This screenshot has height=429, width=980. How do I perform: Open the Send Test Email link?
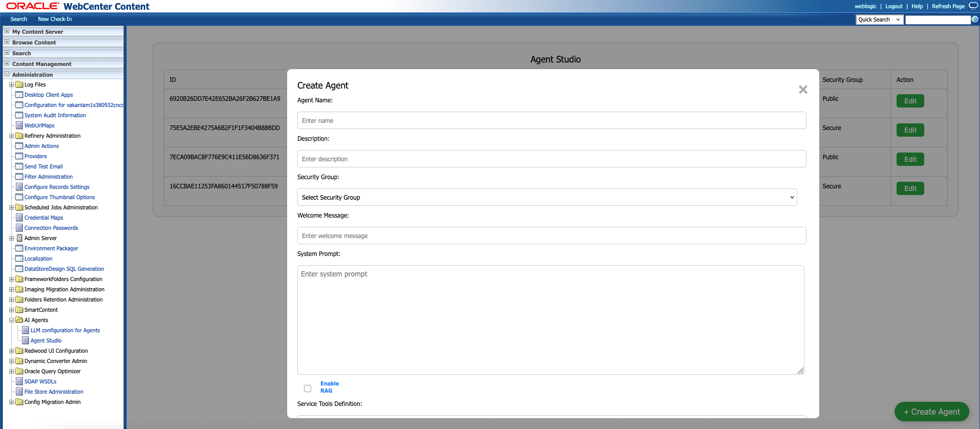(x=43, y=166)
